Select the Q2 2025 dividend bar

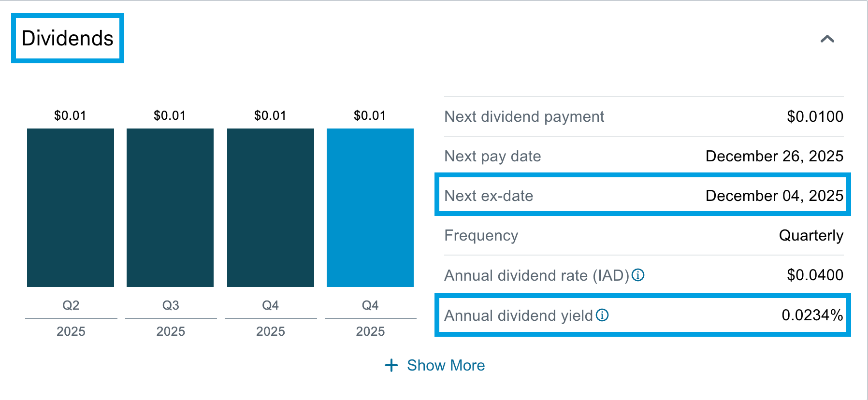coord(71,208)
